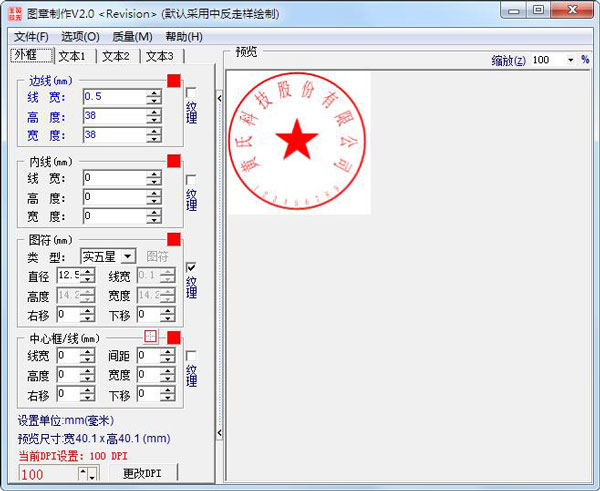
Task: Click the app icon in title bar
Action: point(14,14)
